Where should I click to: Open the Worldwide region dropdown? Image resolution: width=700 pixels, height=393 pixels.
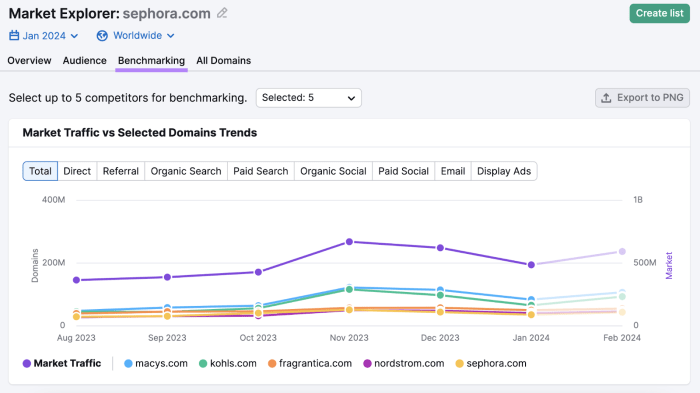click(136, 35)
